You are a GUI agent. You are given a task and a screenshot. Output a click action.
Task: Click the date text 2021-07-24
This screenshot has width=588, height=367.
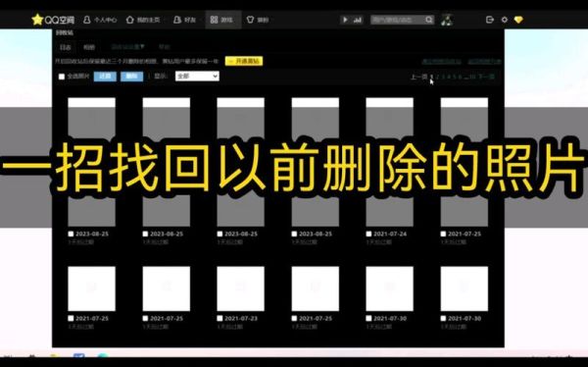pos(390,234)
